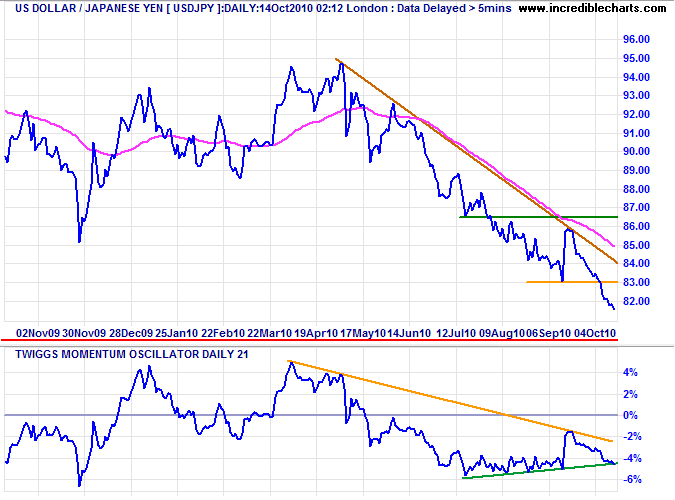675x500 pixels.
Task: Click the 02Nov09 date label
Action: 38,333
